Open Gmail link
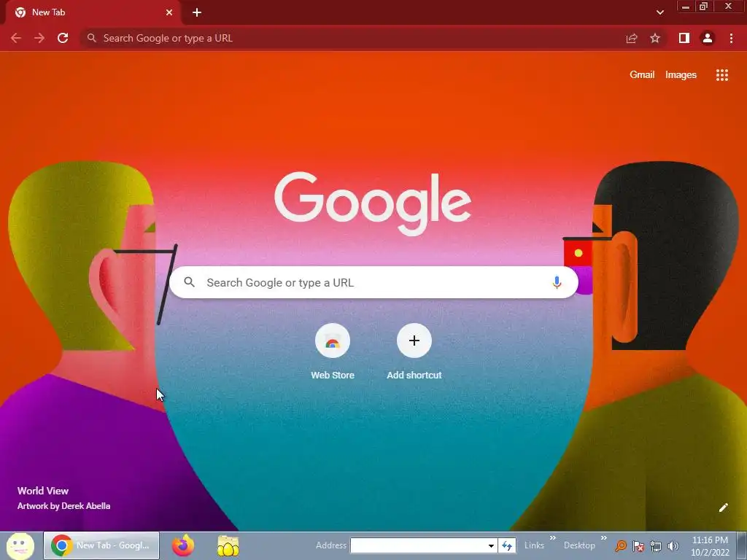747x560 pixels. point(642,75)
